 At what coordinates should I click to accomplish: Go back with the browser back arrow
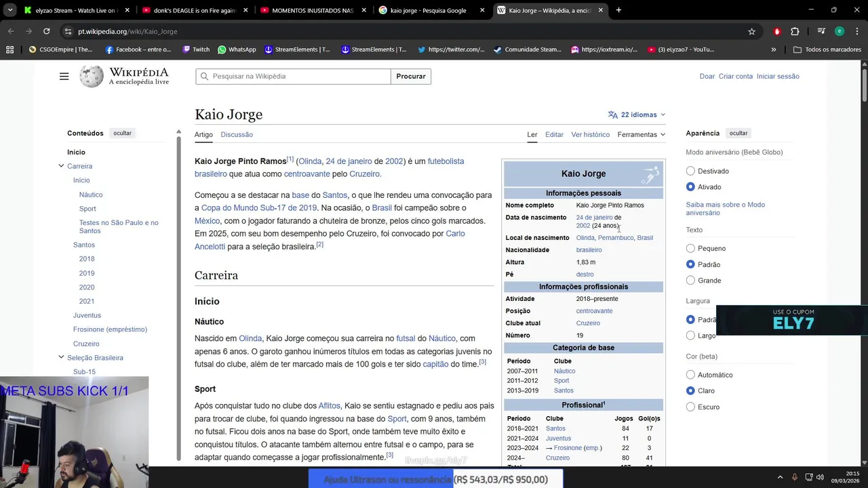coord(11,31)
